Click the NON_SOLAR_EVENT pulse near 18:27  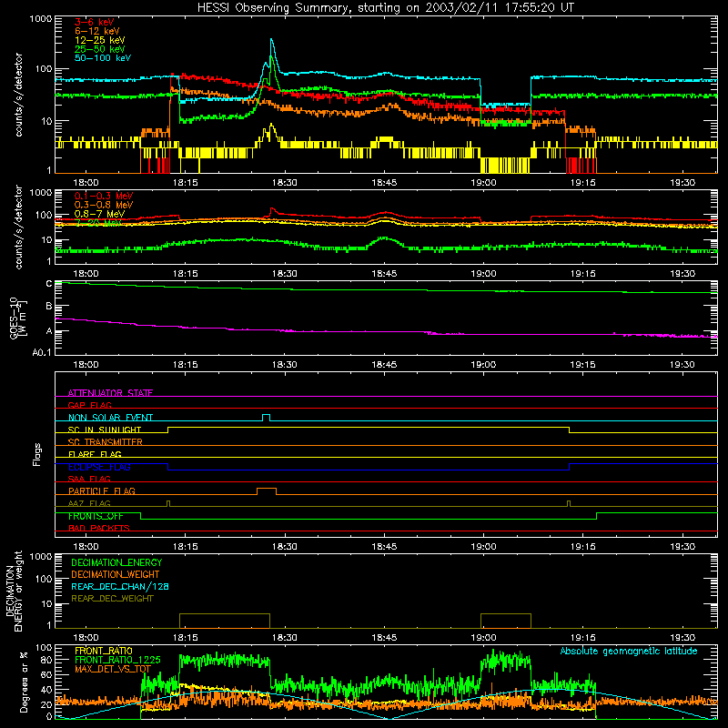point(266,418)
